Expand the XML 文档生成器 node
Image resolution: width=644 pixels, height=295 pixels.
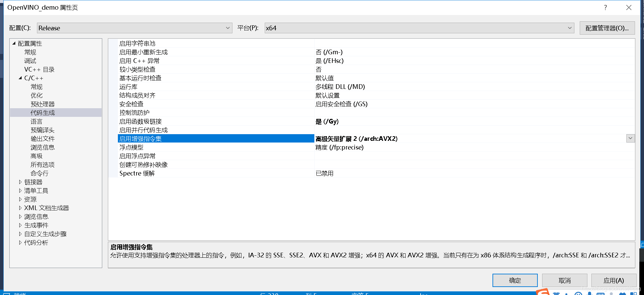(20, 208)
